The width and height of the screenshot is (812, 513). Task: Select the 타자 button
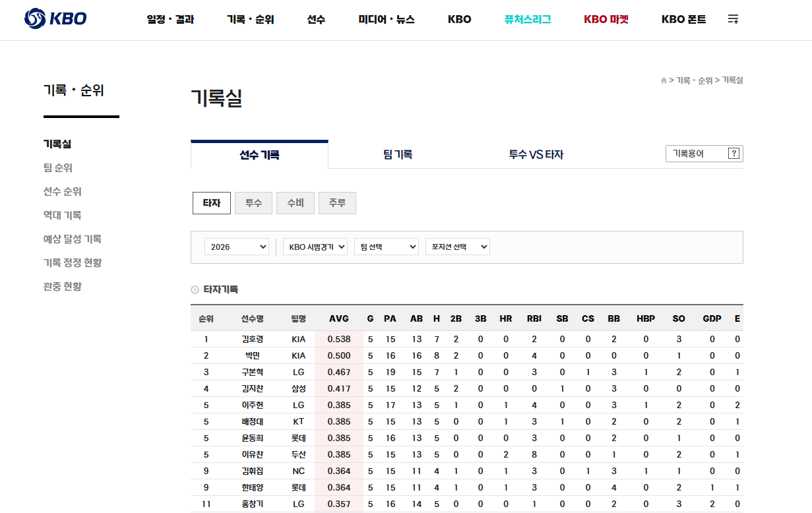(212, 203)
